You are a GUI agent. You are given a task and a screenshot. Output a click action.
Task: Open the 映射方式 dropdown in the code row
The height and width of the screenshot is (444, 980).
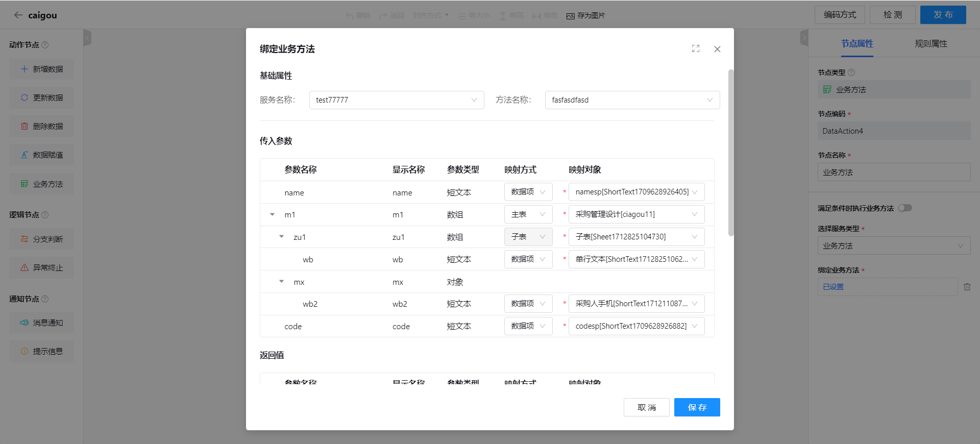click(528, 326)
